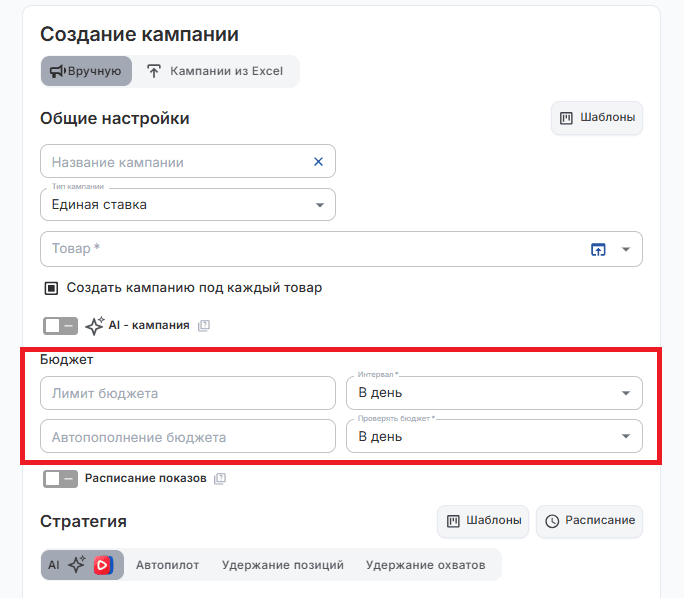Focus the Лимит бюджета field

pyautogui.click(x=188, y=393)
